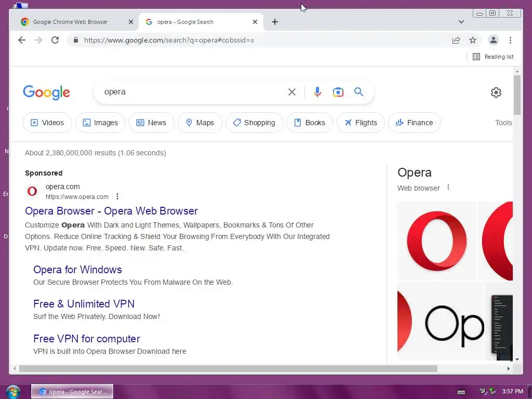Image resolution: width=532 pixels, height=399 pixels.
Task: Click the scrollbar down arrow
Action: coord(517,360)
